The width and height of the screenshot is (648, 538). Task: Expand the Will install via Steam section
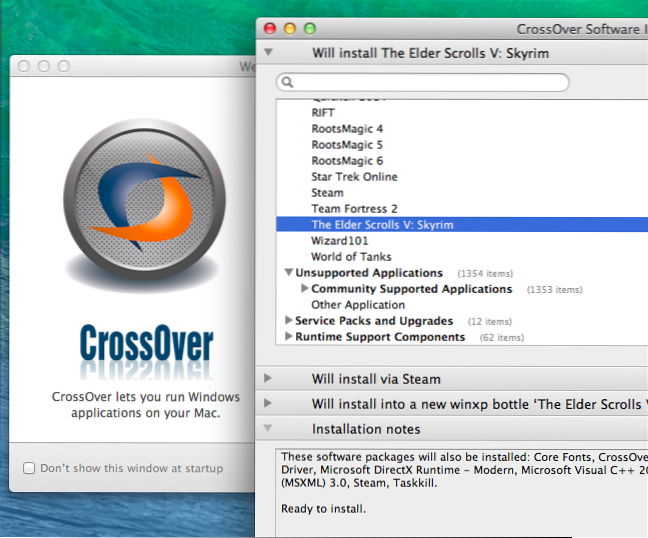268,379
